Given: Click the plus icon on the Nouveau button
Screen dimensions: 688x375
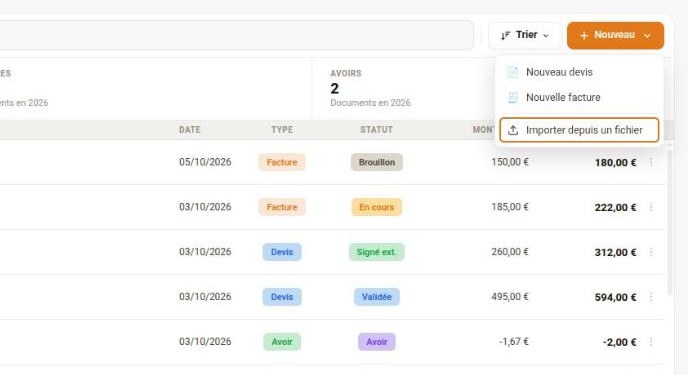Looking at the screenshot, I should click(x=584, y=36).
